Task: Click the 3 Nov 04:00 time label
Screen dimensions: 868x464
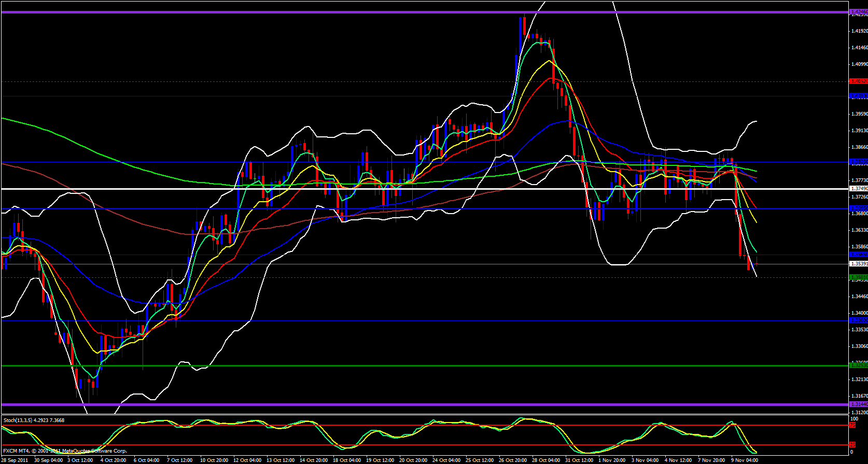Action: (645, 460)
